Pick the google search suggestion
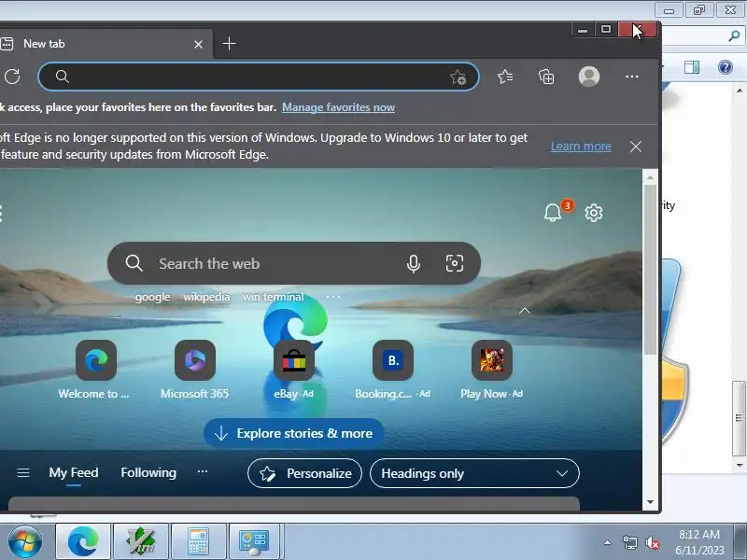This screenshot has width=747, height=560. click(x=152, y=297)
